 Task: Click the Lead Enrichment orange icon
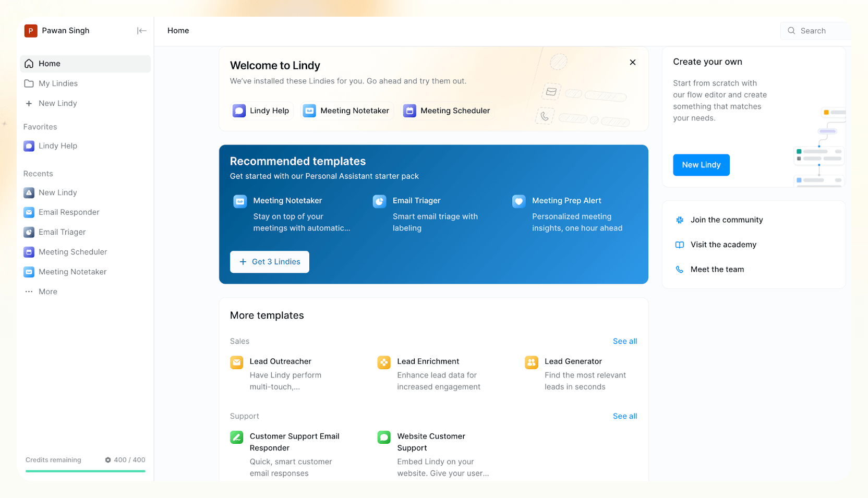[384, 362]
